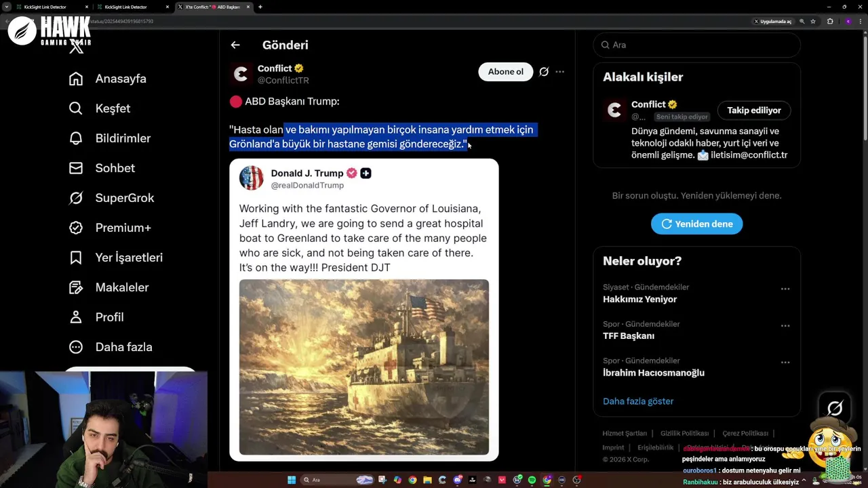The height and width of the screenshot is (488, 868).
Task: Open Spotify from the taskbar
Action: [x=532, y=480]
